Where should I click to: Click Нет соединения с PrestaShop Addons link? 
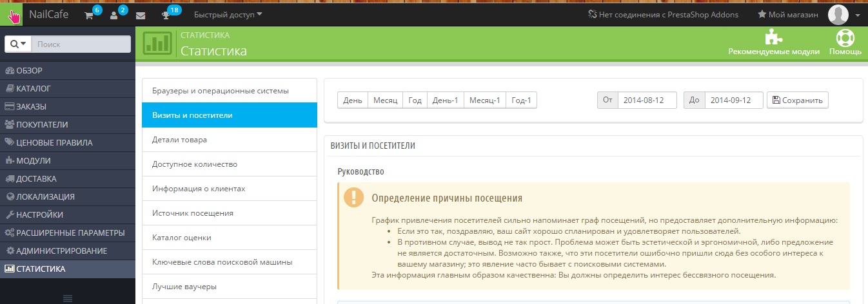(664, 14)
